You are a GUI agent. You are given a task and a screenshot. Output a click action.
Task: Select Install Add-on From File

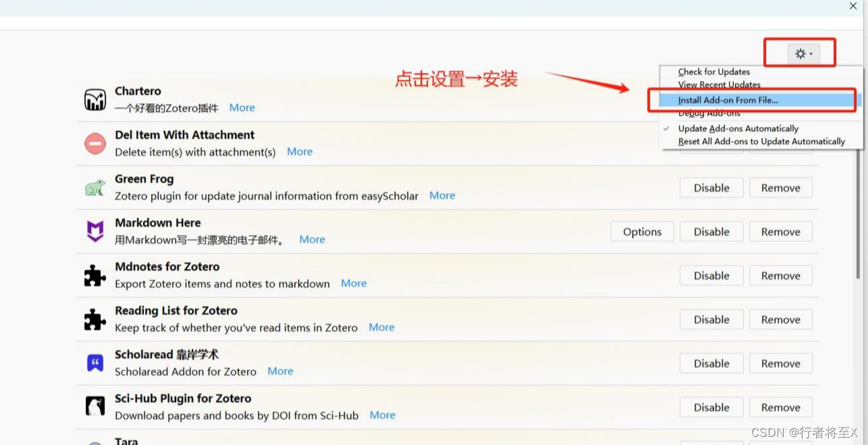coord(728,100)
